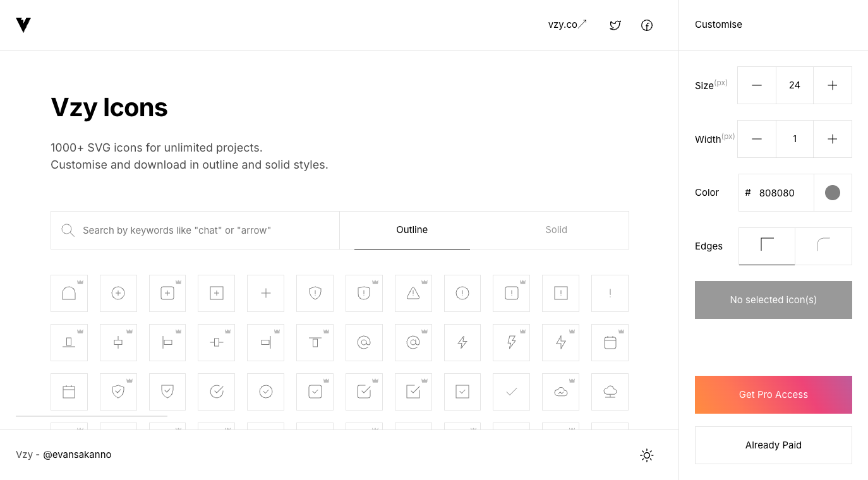Decrease icon Size with minus button
868x480 pixels.
(x=757, y=85)
